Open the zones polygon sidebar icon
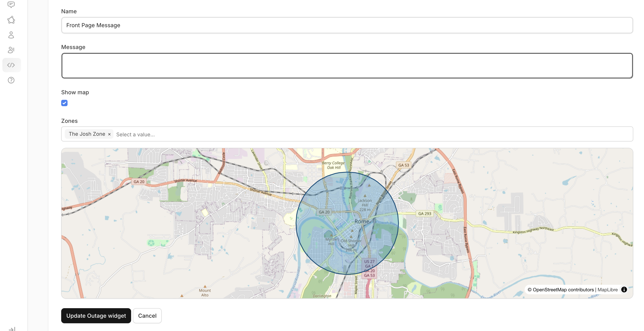644x331 pixels. tap(11, 20)
